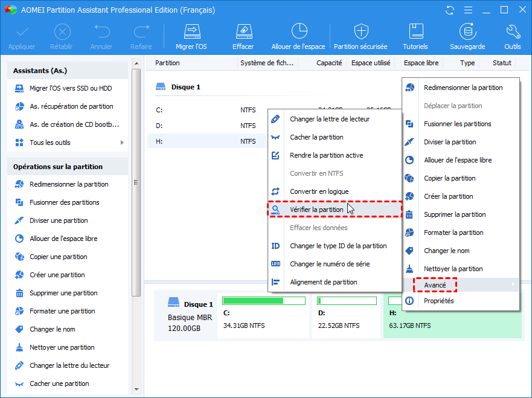Choose Fusionner les partitions in context menu
532x398 pixels.
click(x=461, y=124)
